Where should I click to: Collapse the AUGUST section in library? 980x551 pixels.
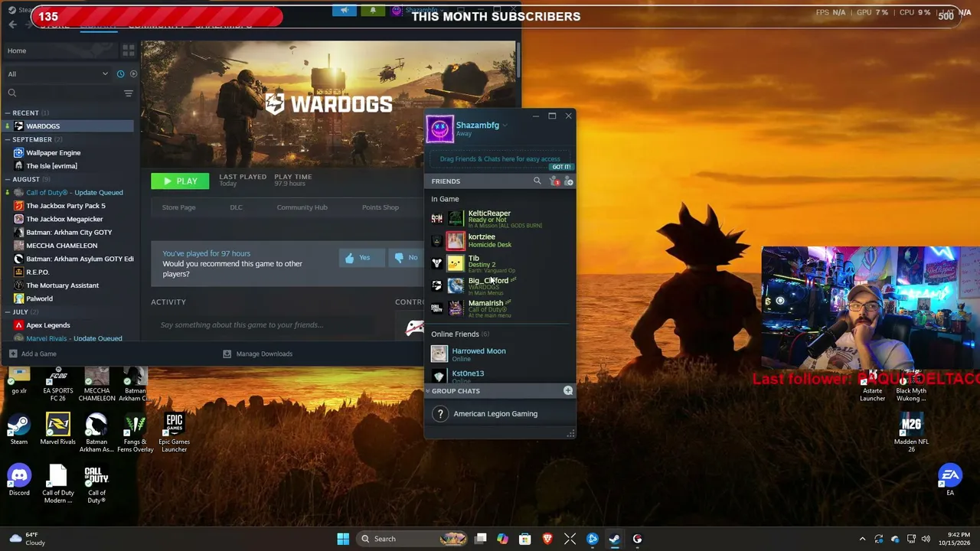click(8, 180)
